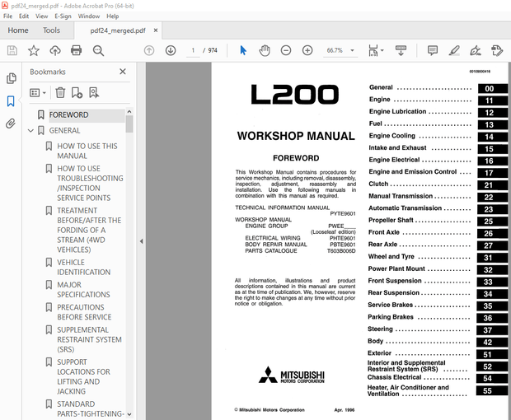Open the Find text magnifier icon
This screenshot has height=420, width=511.
coord(98,50)
